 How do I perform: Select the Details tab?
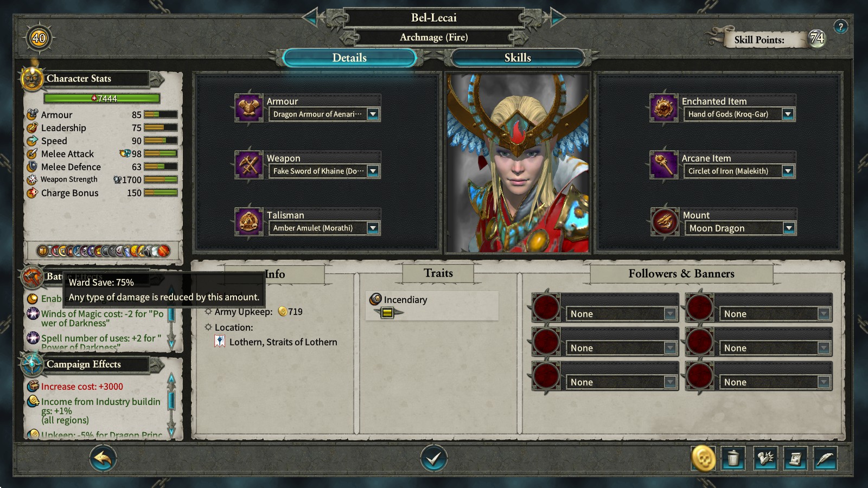349,58
